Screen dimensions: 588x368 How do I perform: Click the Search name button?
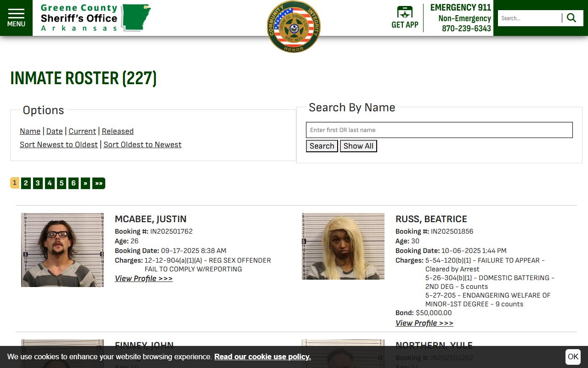322,146
